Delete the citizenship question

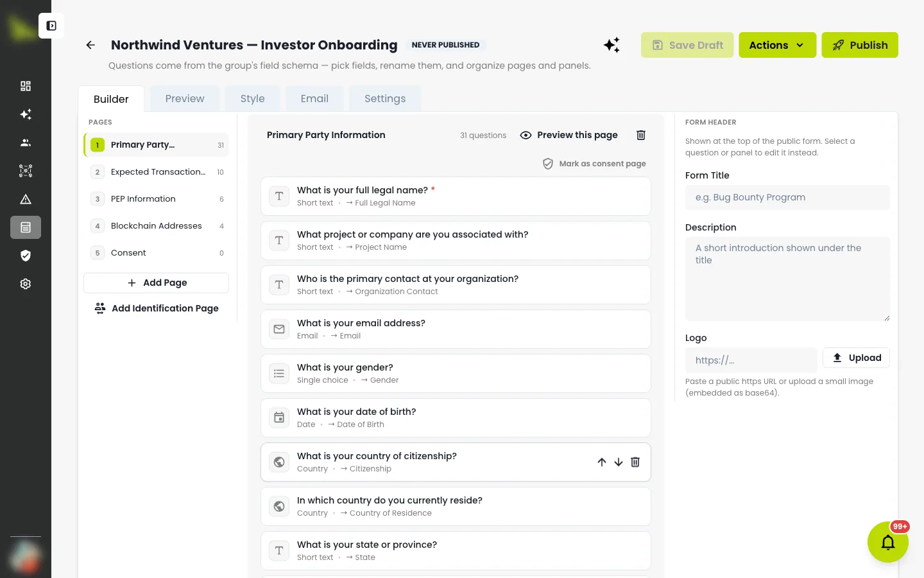pyautogui.click(x=635, y=462)
